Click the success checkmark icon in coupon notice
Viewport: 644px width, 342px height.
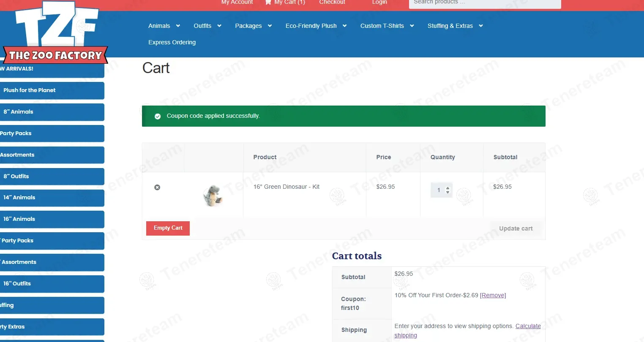click(x=158, y=116)
